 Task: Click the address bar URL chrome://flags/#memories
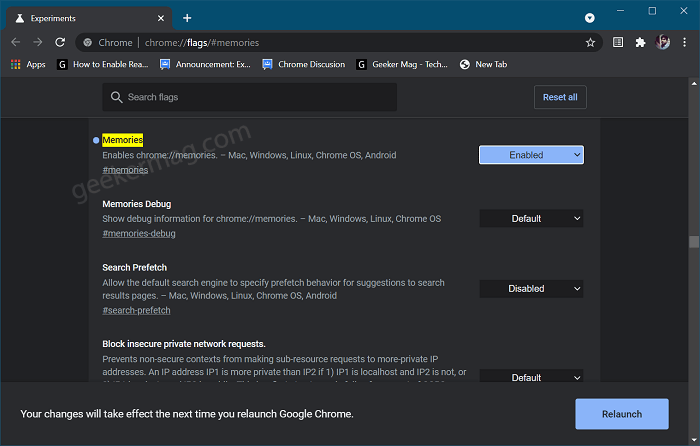[x=202, y=43]
